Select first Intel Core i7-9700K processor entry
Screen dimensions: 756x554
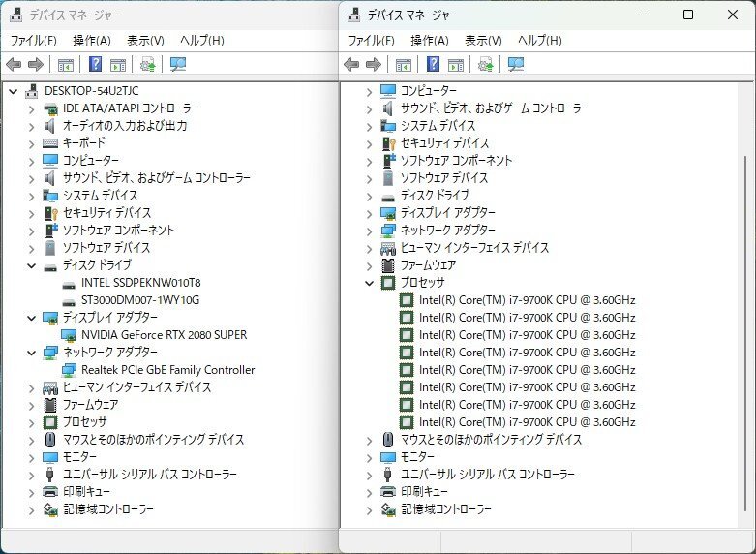(527, 300)
